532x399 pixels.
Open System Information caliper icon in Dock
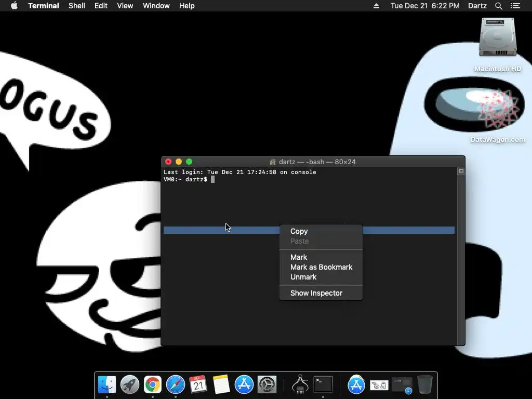point(300,384)
